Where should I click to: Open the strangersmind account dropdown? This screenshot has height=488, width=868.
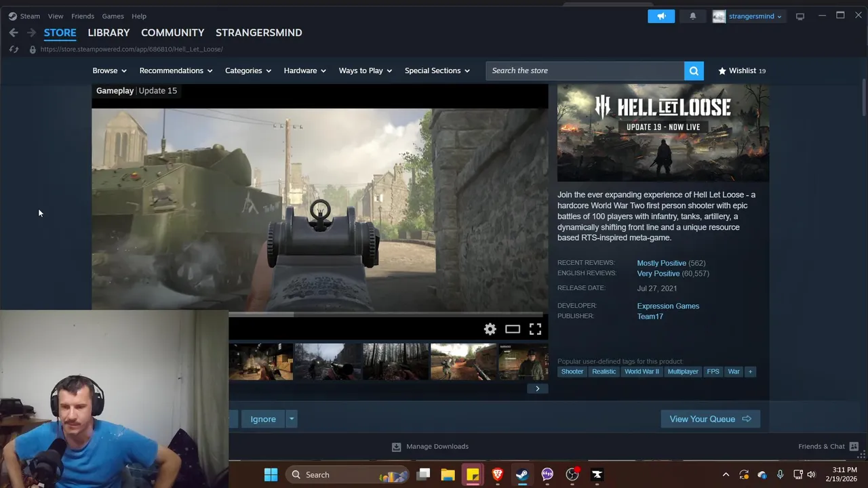click(748, 16)
